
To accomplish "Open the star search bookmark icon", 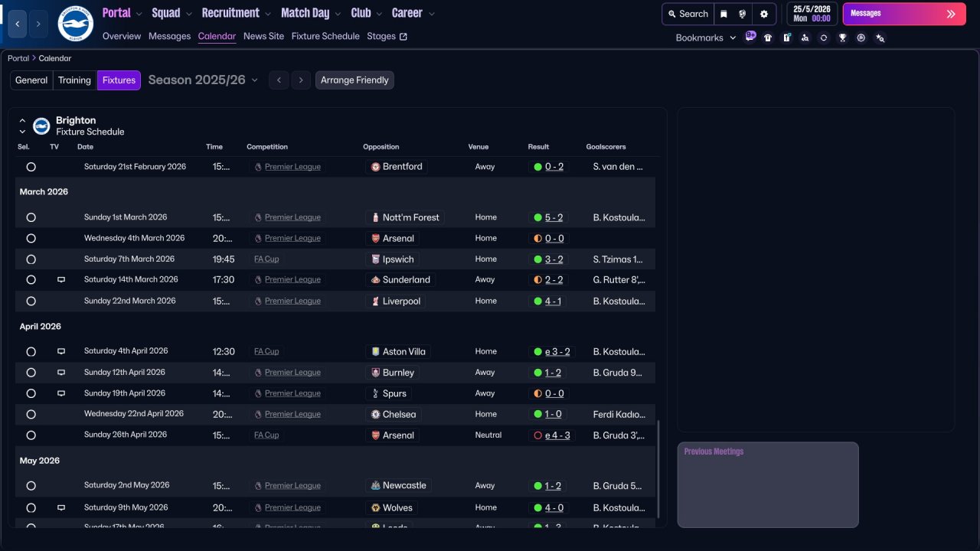I will click(x=880, y=37).
